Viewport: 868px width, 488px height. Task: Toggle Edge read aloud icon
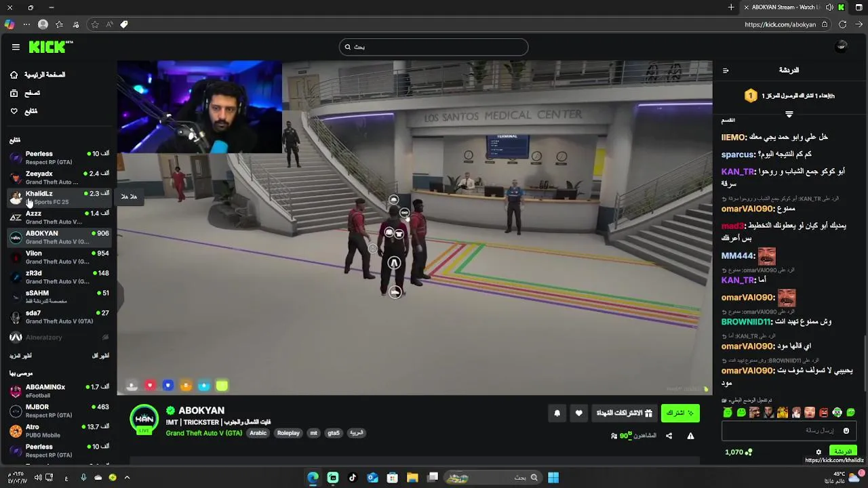(109, 24)
